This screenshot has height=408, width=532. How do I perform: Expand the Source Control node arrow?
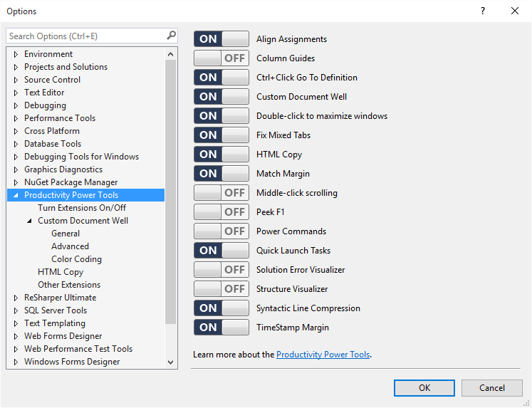16,80
